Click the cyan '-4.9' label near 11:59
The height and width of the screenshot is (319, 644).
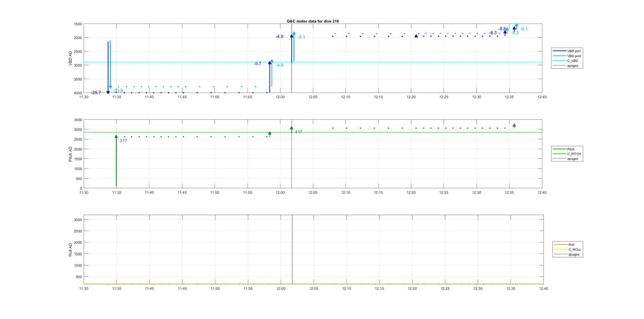(279, 65)
